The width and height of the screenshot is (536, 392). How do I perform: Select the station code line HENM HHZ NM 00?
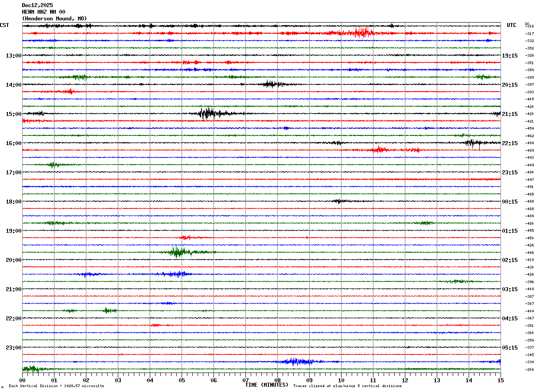43,12
